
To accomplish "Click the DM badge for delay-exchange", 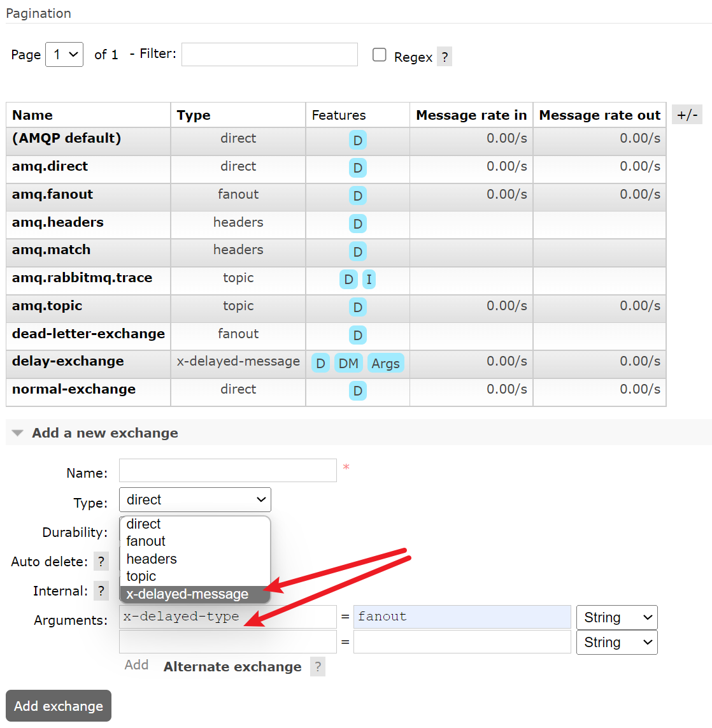I will (348, 363).
